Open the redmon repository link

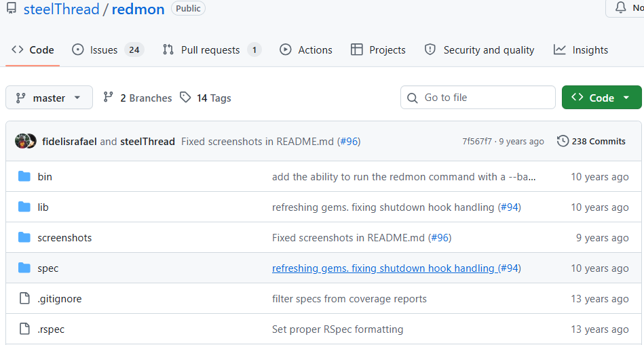(x=138, y=9)
